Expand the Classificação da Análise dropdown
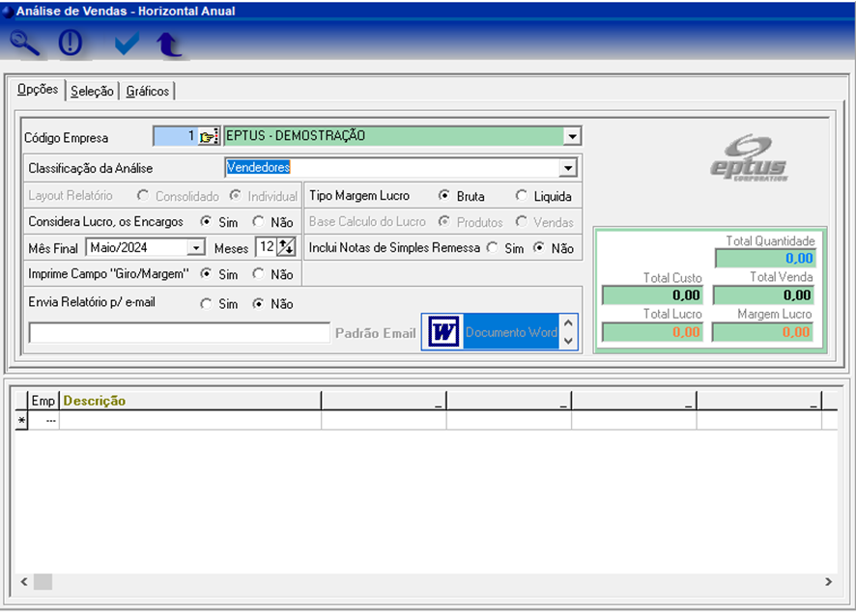Screen dimensions: 856x616 click(x=568, y=168)
